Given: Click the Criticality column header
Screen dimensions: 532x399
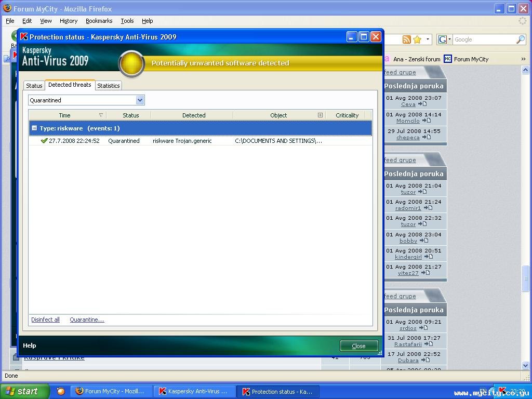Looking at the screenshot, I should tap(347, 115).
